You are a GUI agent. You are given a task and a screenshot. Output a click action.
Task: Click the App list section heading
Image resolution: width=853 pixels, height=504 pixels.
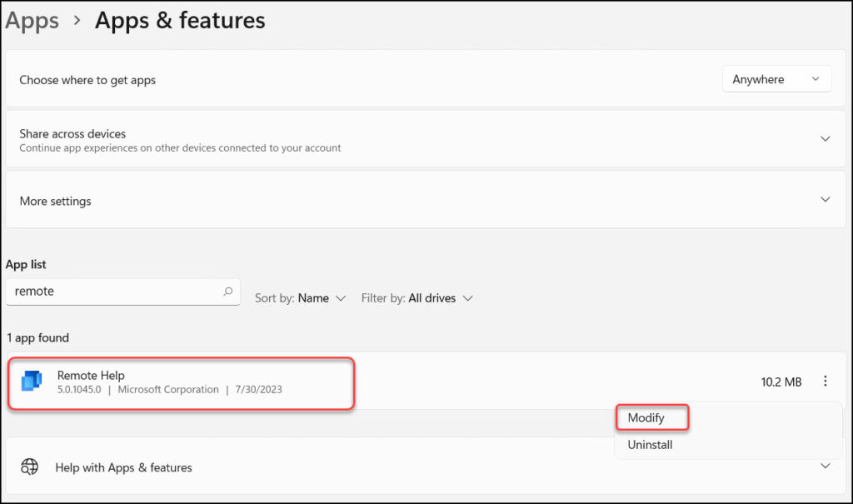26,265
